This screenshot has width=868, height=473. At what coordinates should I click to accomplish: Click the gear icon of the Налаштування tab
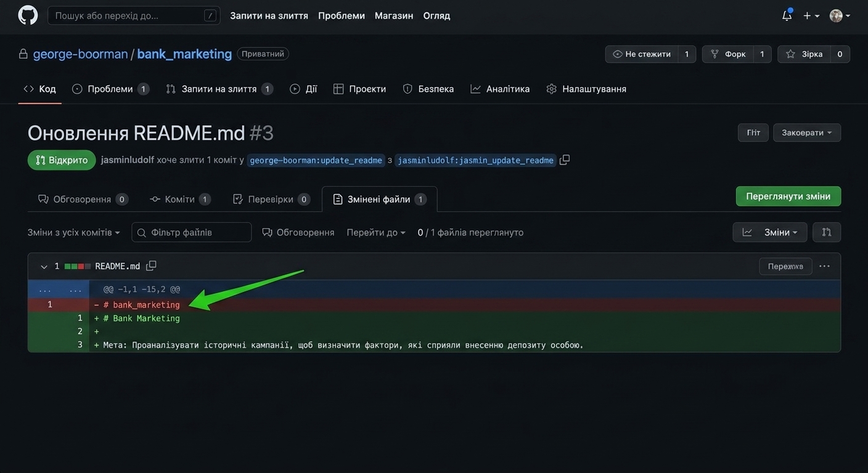click(x=552, y=89)
